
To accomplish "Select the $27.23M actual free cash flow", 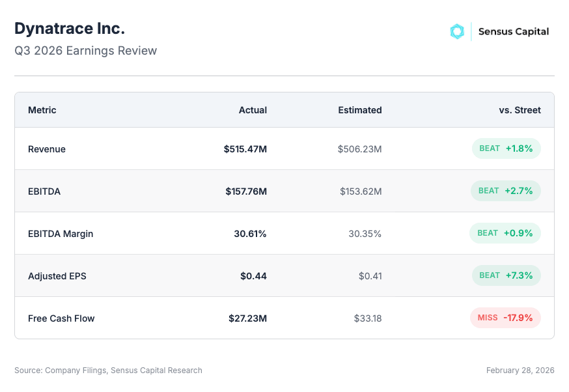I will point(248,318).
